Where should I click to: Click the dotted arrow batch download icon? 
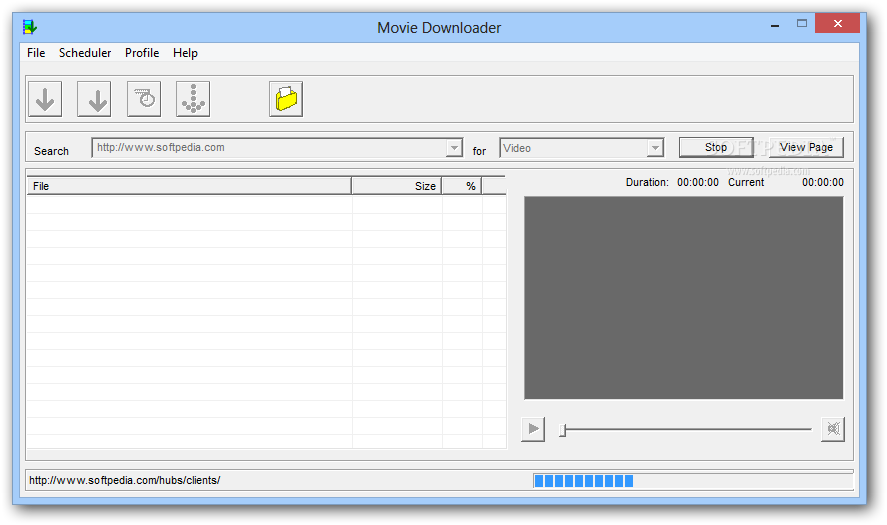click(x=193, y=99)
